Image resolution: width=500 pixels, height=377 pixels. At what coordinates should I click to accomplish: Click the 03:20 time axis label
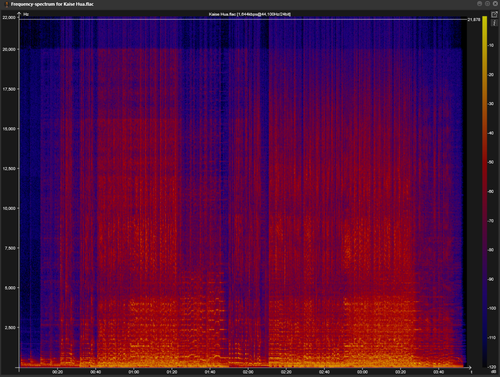[x=401, y=372]
